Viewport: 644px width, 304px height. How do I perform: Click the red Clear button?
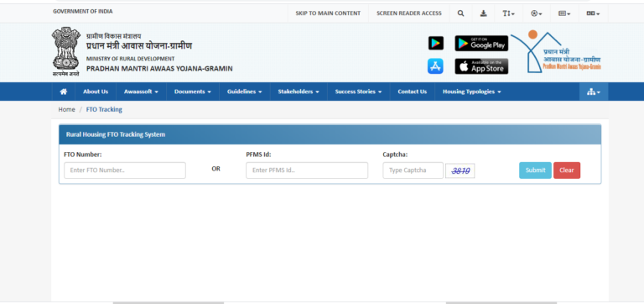[567, 170]
